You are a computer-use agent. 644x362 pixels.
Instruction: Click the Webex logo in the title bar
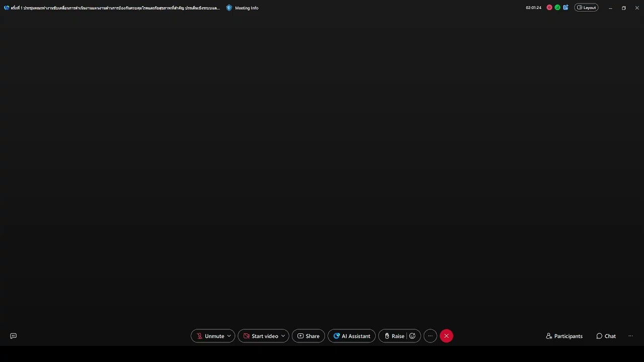pos(7,8)
